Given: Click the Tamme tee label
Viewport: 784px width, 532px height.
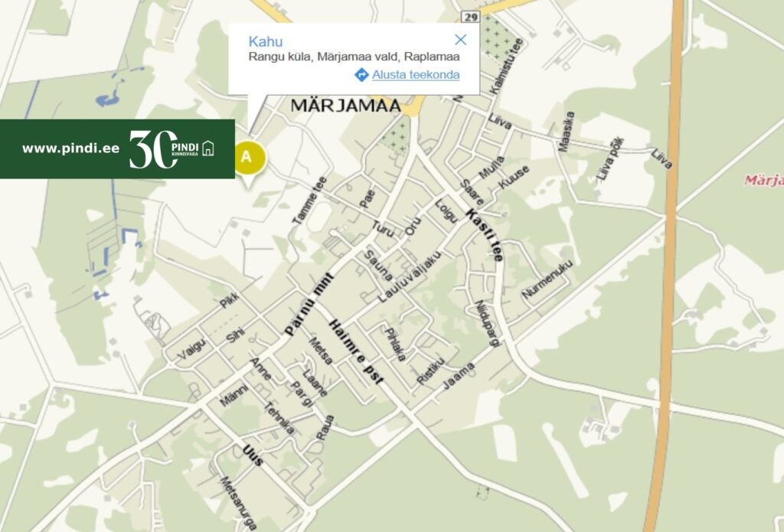Looking at the screenshot, I should point(309,201).
